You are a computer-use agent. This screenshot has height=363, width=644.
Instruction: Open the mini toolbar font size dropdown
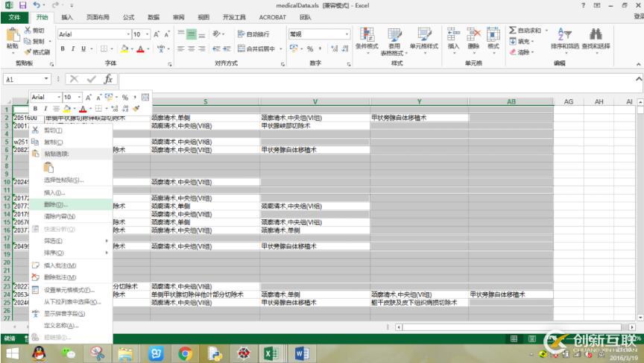(x=79, y=98)
